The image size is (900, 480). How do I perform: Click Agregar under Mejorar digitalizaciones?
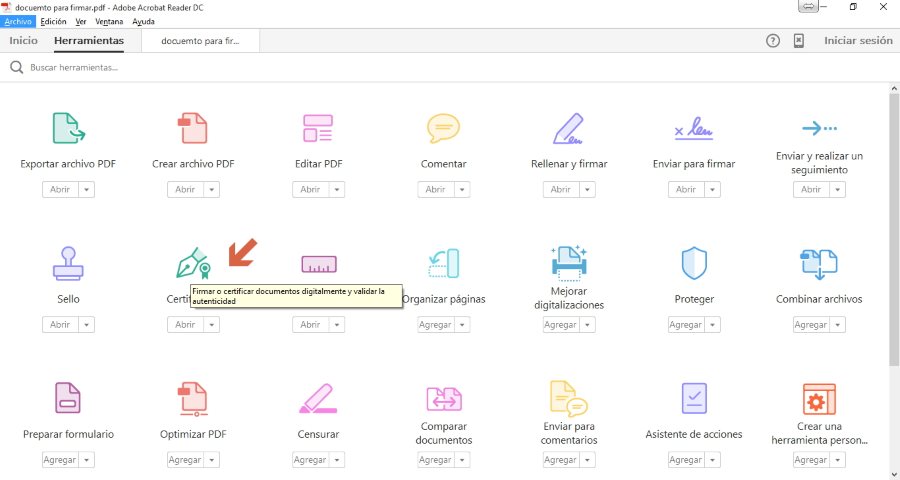(561, 324)
